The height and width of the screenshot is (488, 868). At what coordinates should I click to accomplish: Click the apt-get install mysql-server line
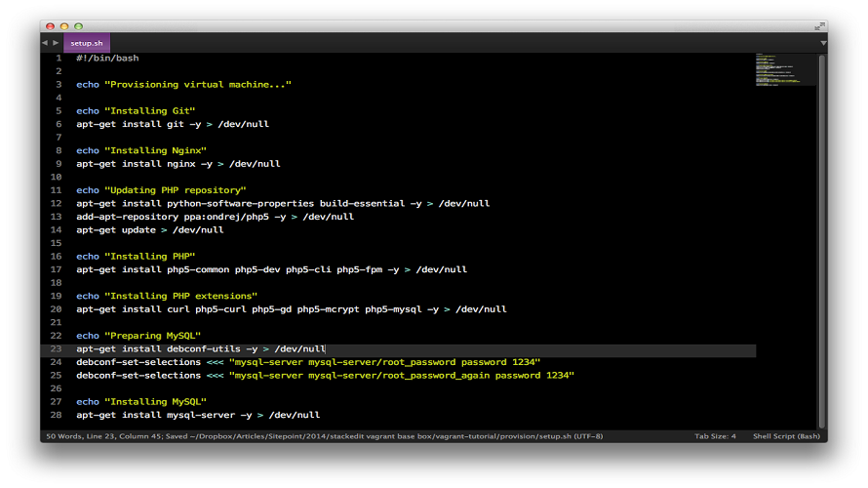[x=198, y=415]
